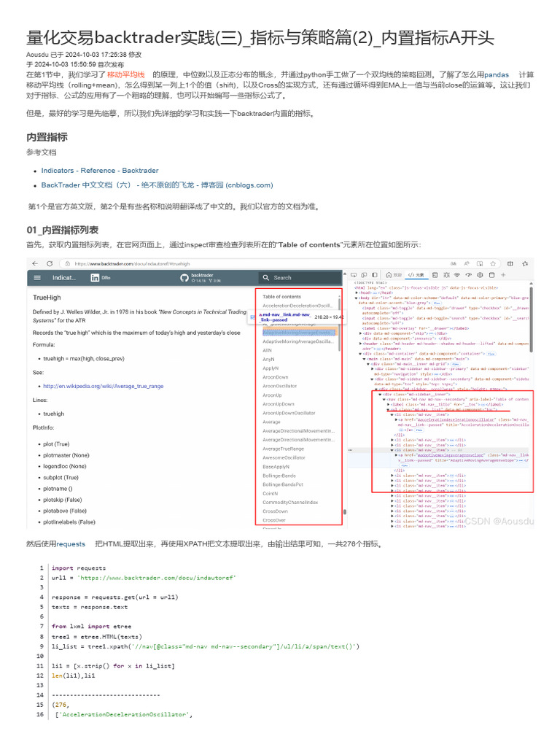Open the requests link in the text
Viewport: 560px width, 747px height.
(71, 543)
